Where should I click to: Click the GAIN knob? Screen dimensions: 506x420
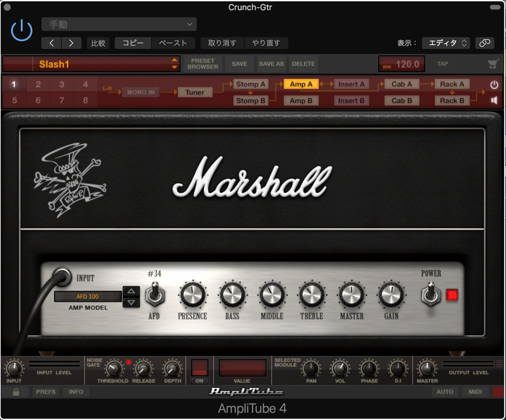(391, 294)
